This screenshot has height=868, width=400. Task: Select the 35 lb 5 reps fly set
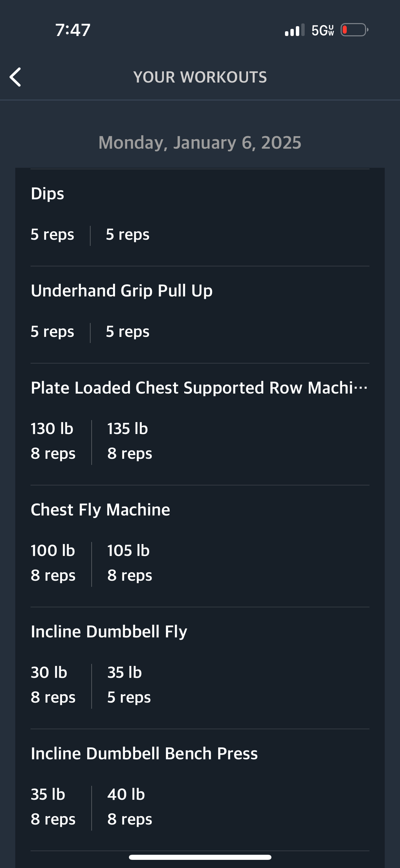coord(129,685)
